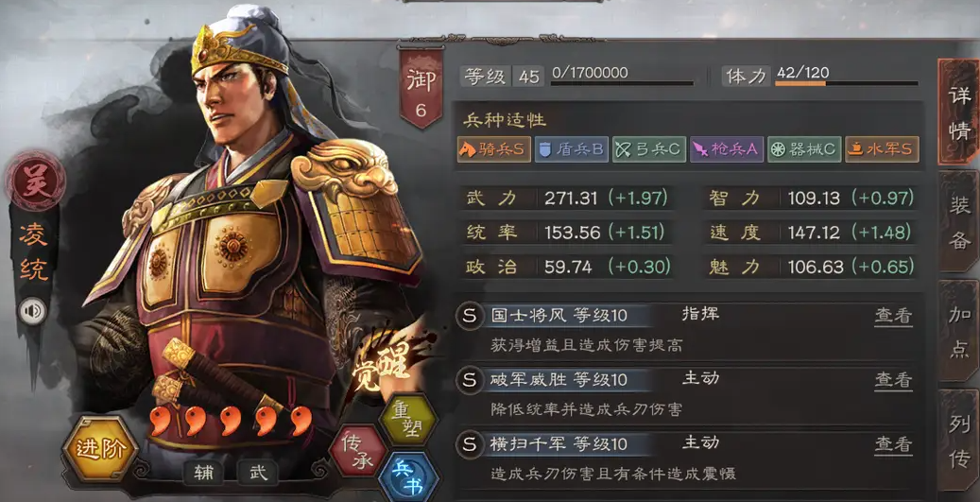The height and width of the screenshot is (502, 980).
Task: Switch to the 装备 equipment tab
Action: [959, 222]
